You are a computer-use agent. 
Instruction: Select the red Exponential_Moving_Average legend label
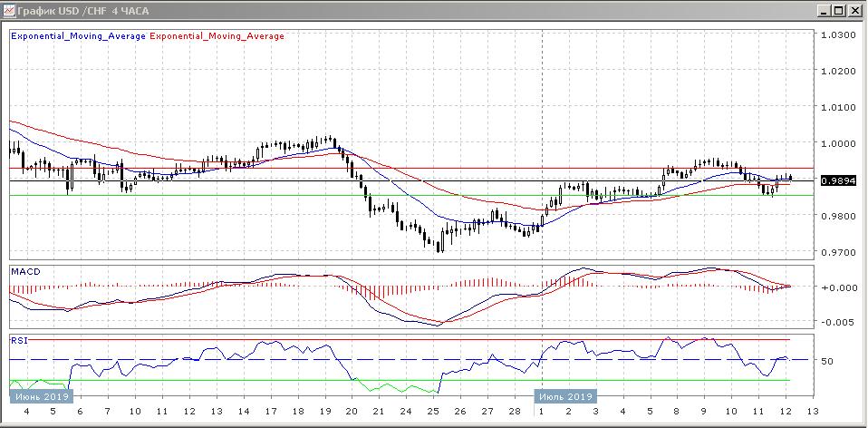(x=216, y=36)
